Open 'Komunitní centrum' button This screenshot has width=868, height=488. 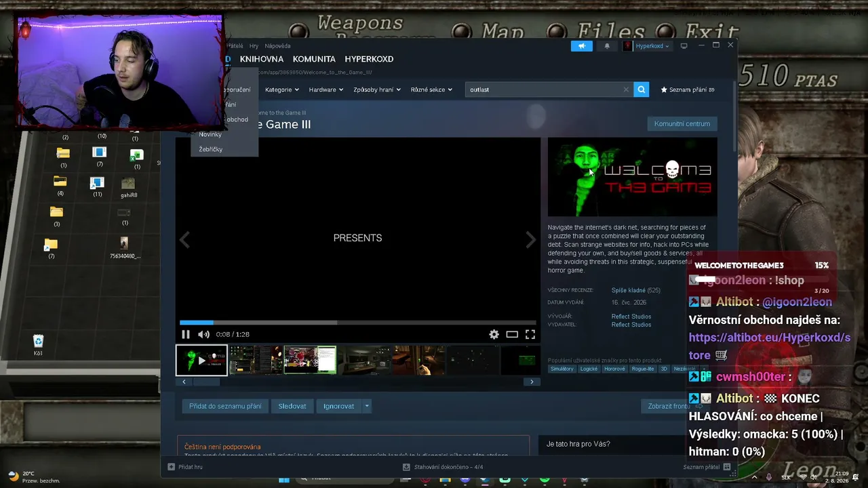click(682, 123)
